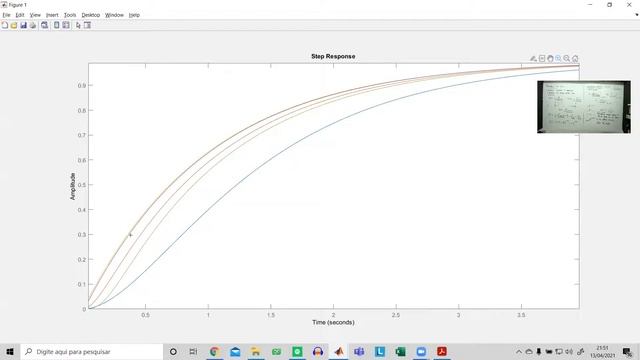640x360 pixels.
Task: Activate the zoom out tool above axes
Action: (x=567, y=59)
